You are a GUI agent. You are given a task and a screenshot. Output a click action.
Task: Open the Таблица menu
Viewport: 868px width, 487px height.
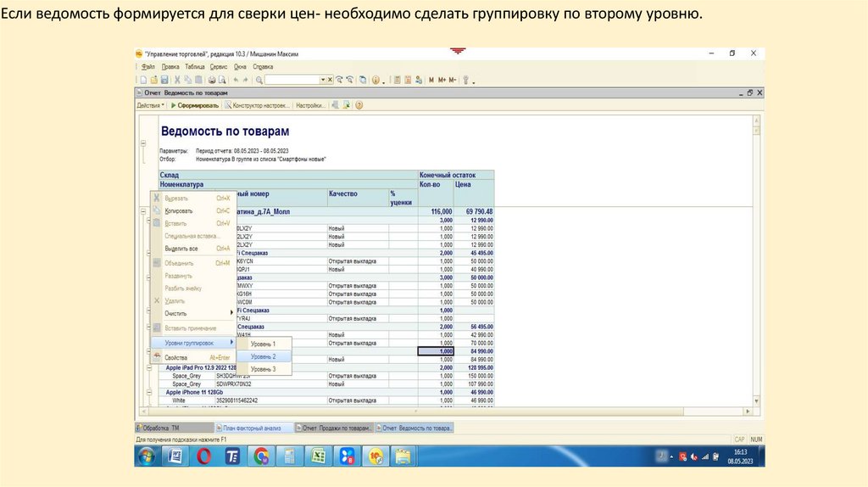pyautogui.click(x=195, y=66)
